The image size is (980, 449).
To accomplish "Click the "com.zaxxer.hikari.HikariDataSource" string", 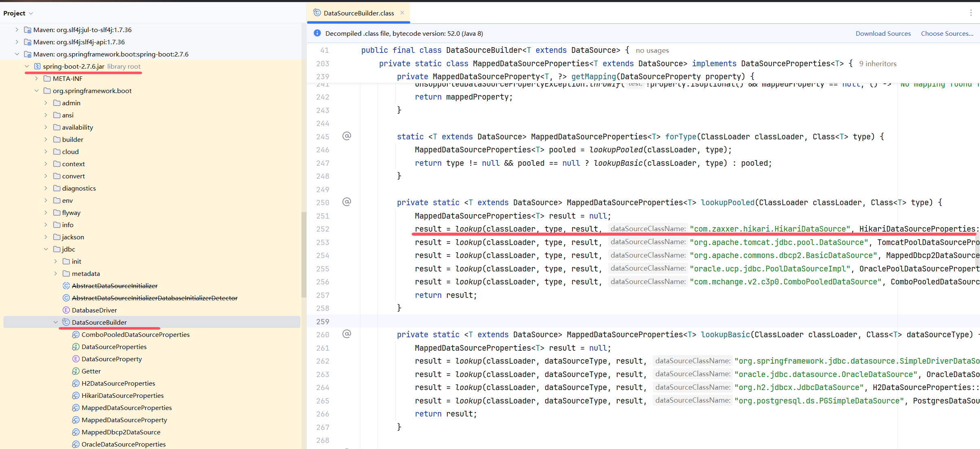I will (770, 229).
